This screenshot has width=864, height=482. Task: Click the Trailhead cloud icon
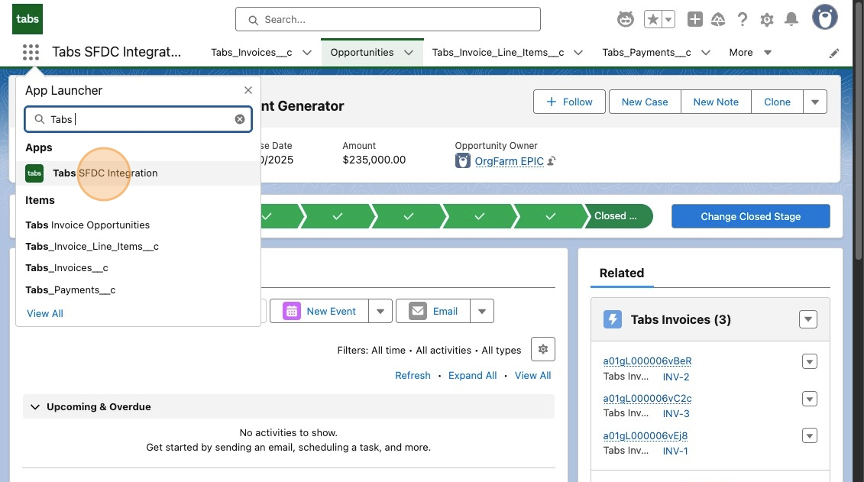[718, 20]
